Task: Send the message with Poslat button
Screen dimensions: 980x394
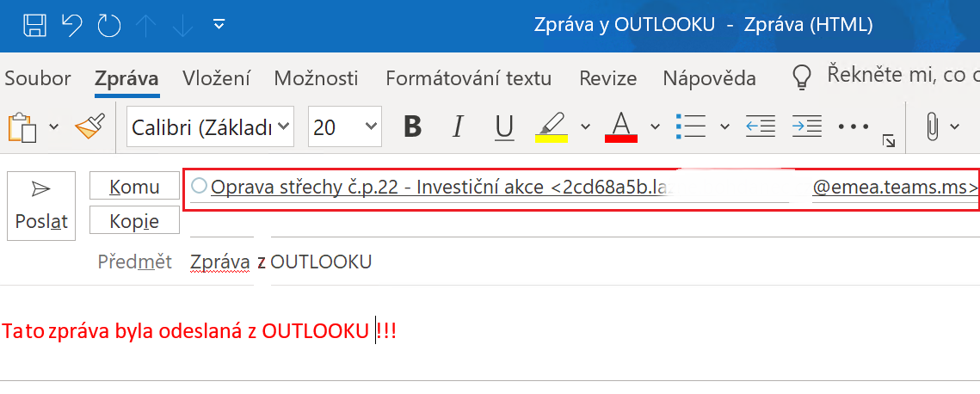Action: (41, 206)
